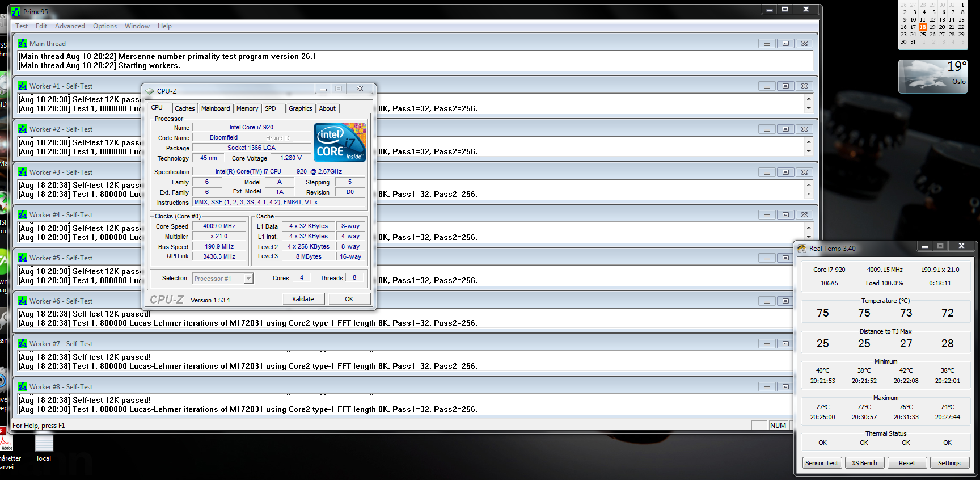Open the Advanced menu in Prime95

tap(70, 26)
